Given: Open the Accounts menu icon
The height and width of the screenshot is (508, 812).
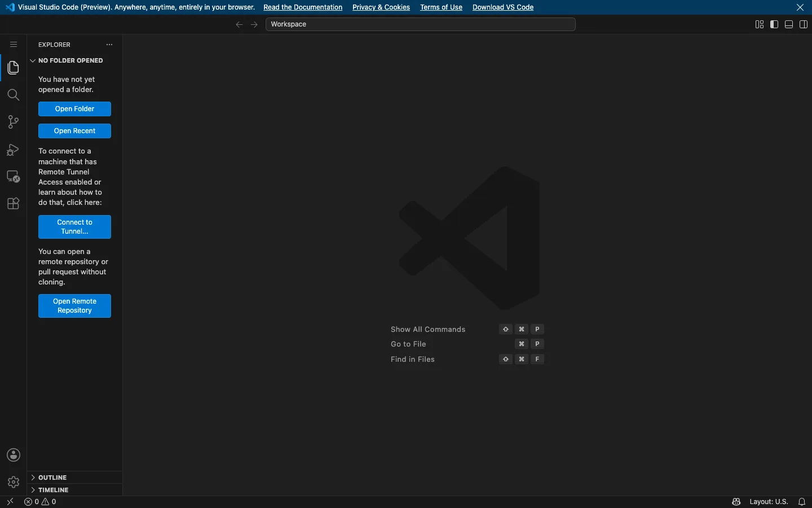Looking at the screenshot, I should [x=14, y=456].
